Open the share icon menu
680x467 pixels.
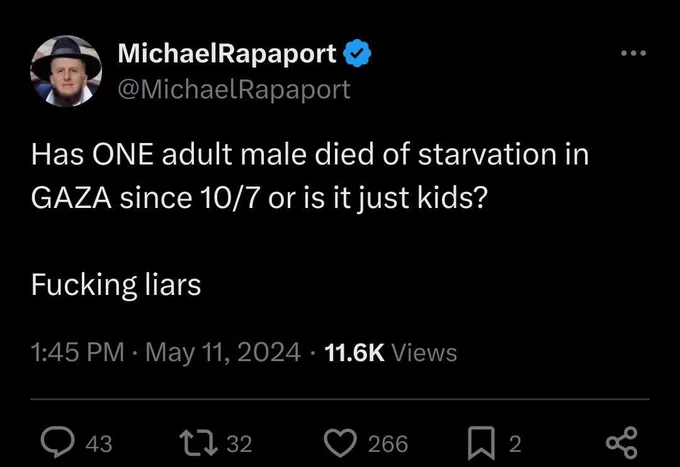622,443
